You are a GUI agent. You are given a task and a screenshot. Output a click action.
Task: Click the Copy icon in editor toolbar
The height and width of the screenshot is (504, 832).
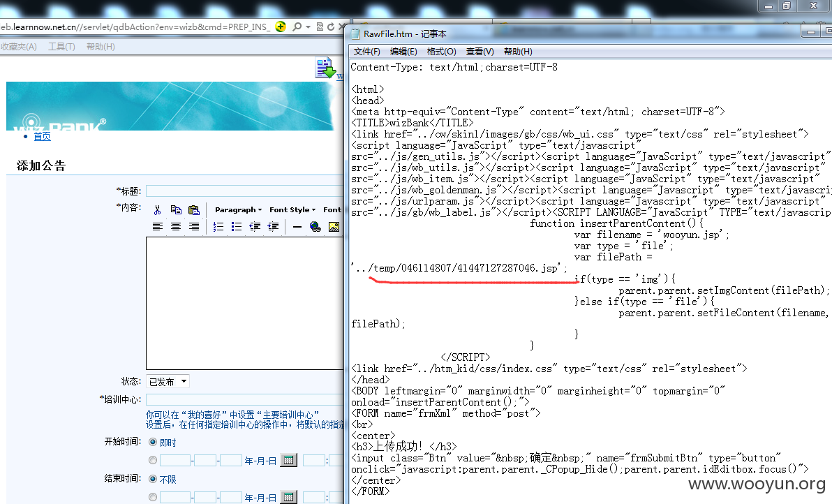click(176, 209)
